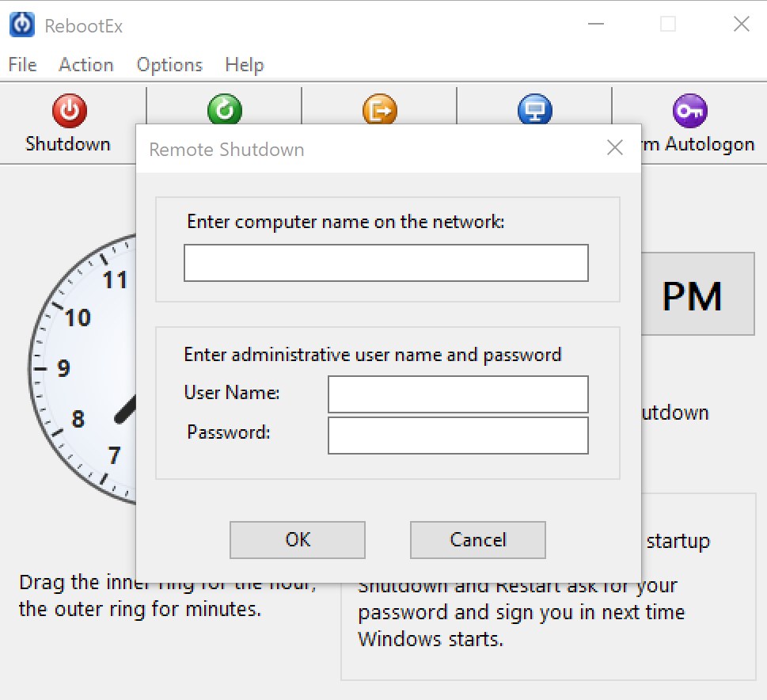Click the User Name input field

pos(458,394)
